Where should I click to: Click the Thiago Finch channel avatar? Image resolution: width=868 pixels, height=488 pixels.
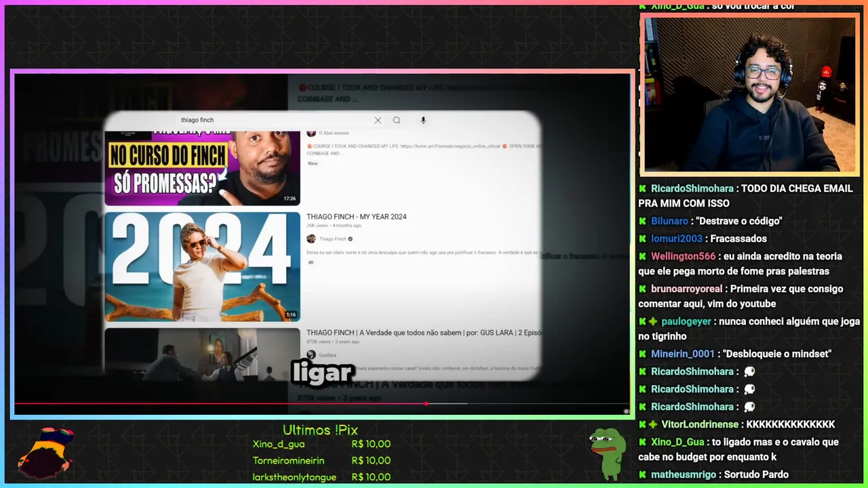[x=311, y=239]
